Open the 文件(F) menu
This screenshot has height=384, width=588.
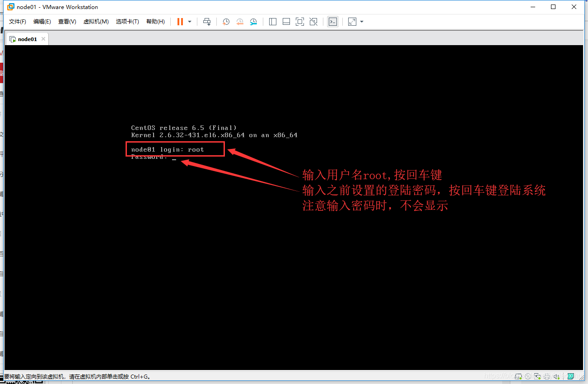pos(18,22)
